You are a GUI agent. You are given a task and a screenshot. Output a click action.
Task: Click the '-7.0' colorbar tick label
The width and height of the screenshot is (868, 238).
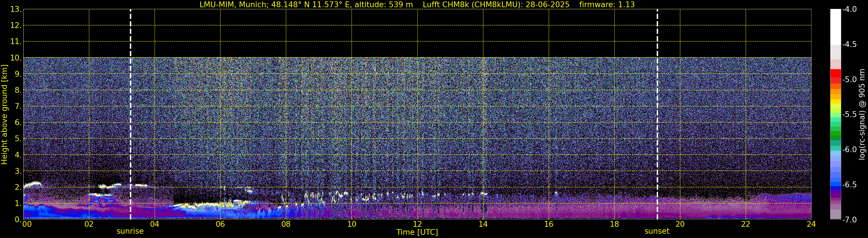click(850, 220)
